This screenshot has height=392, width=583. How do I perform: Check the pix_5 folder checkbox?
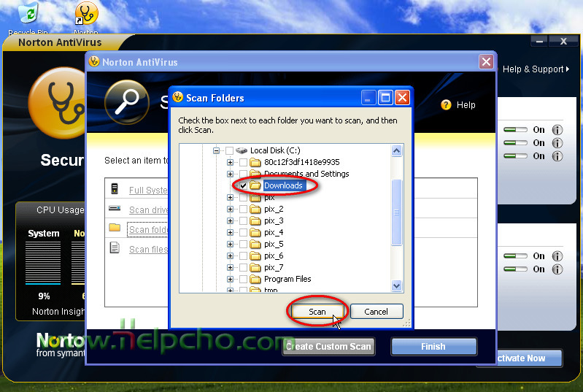(243, 245)
